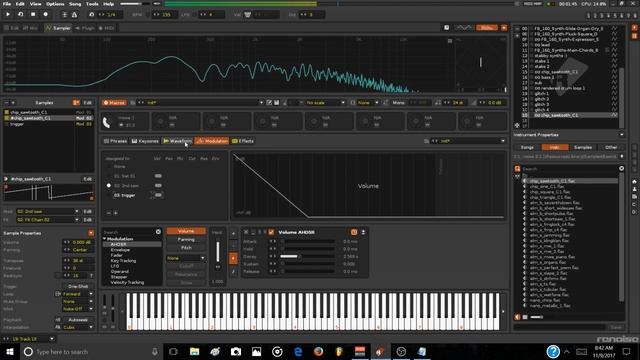This screenshot has height=360, width=640.
Task: Click the Volume AHDSR up/down arrows icon
Action: tap(363, 232)
